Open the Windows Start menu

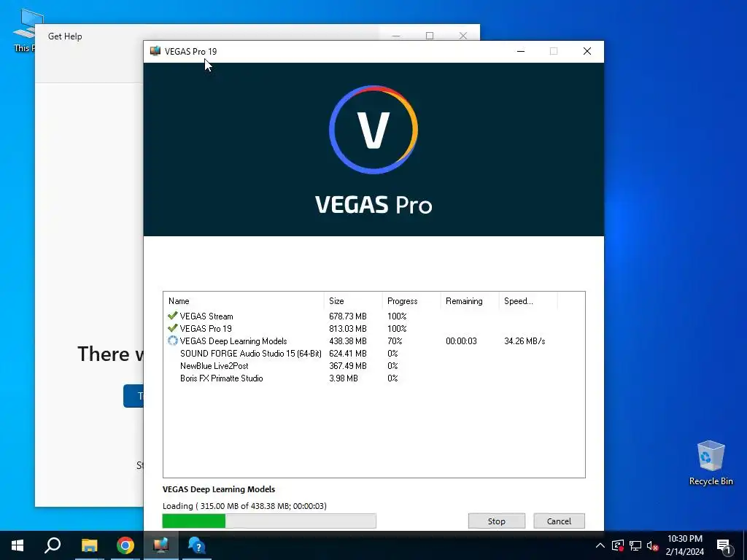coord(18,545)
